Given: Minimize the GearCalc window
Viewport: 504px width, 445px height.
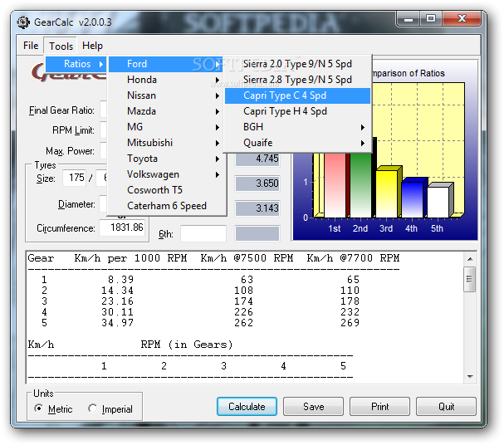Looking at the screenshot, I should click(x=409, y=19).
